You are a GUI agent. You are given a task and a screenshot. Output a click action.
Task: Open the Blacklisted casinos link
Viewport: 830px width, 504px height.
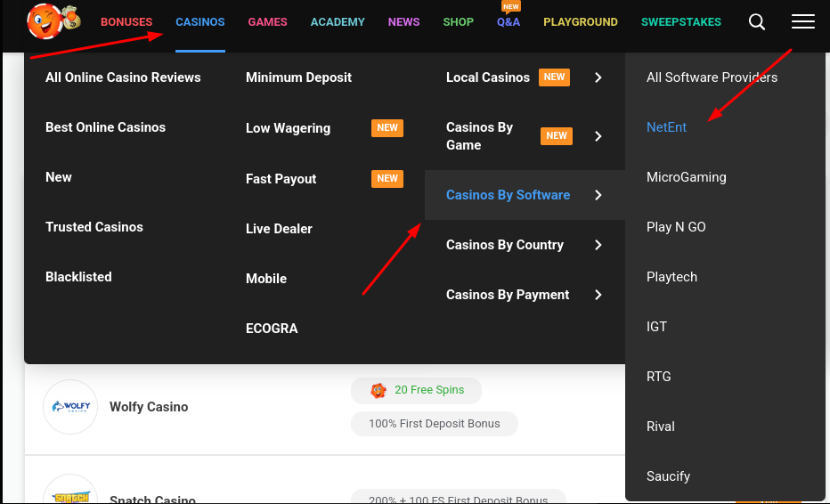pos(78,277)
